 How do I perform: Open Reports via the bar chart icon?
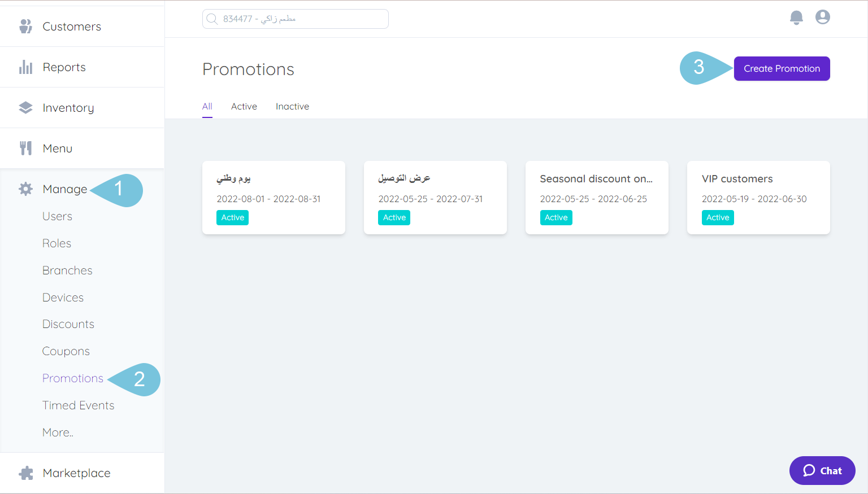click(x=25, y=67)
